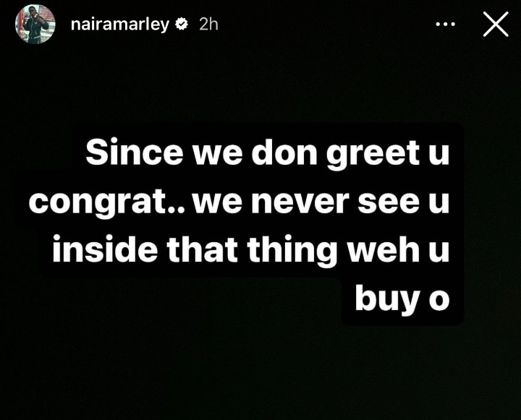Image resolution: width=521 pixels, height=420 pixels.
Task: Click the 'congrat.. we never see u' line
Action: tap(240, 202)
